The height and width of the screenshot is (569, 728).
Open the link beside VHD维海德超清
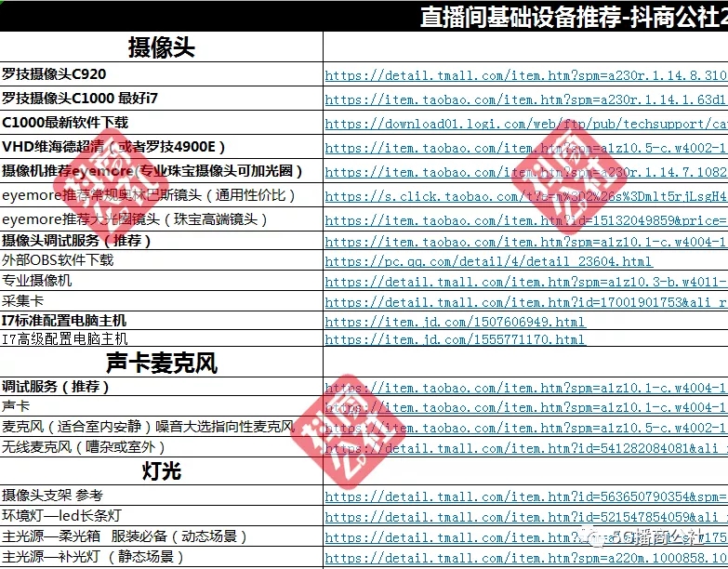(x=526, y=148)
